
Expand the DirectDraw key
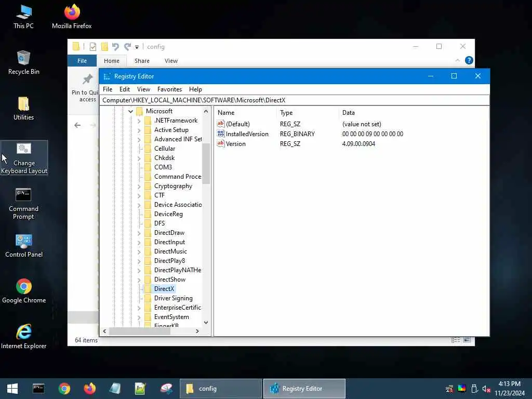point(139,233)
